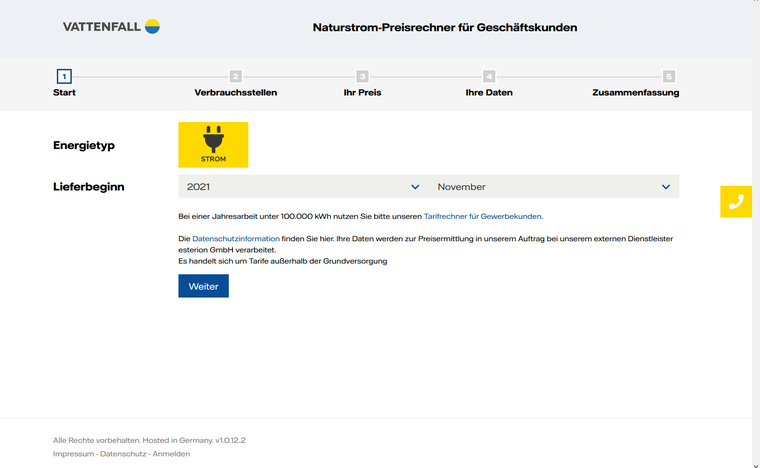The image size is (760, 468).
Task: Go to step 1 Start
Action: coord(64,83)
